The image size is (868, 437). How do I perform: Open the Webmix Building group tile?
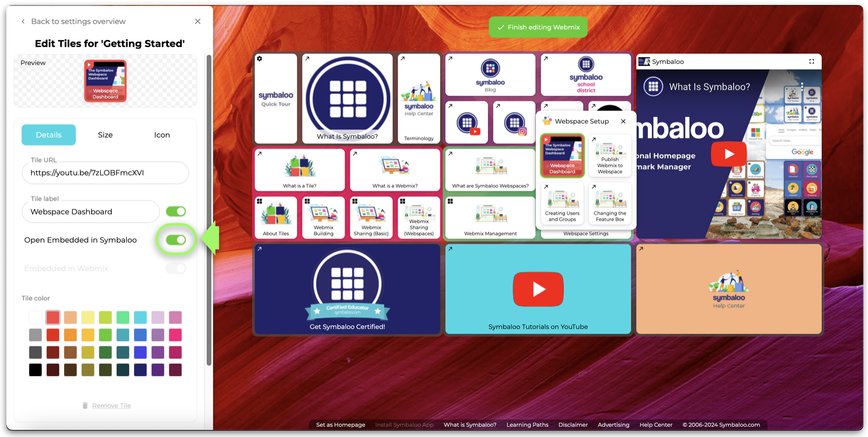tap(324, 218)
